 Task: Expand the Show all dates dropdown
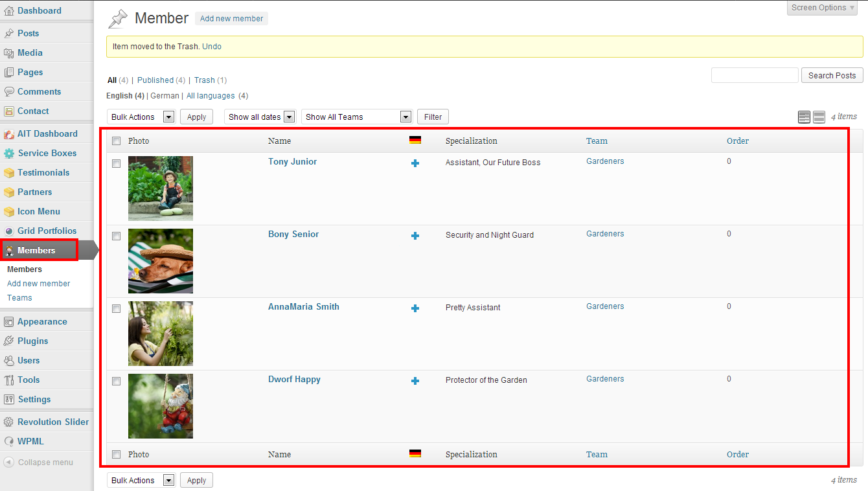pyautogui.click(x=260, y=117)
